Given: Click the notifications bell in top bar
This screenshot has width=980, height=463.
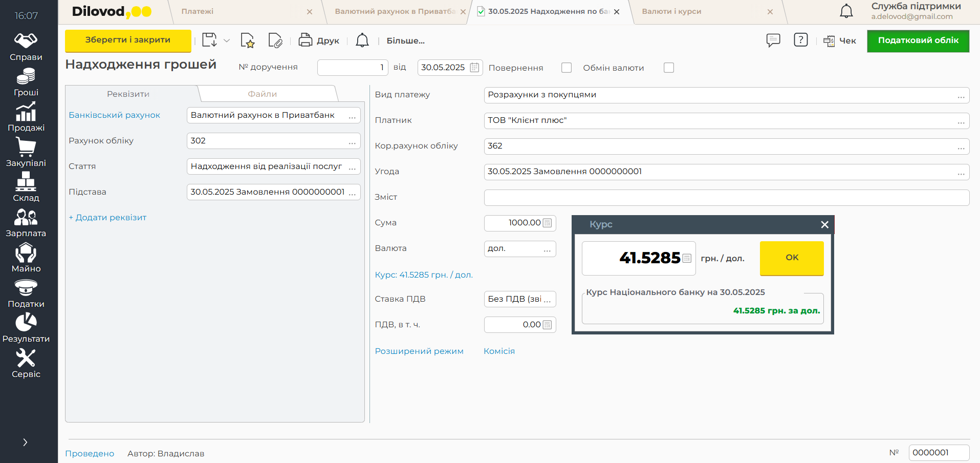Looking at the screenshot, I should coord(846,11).
